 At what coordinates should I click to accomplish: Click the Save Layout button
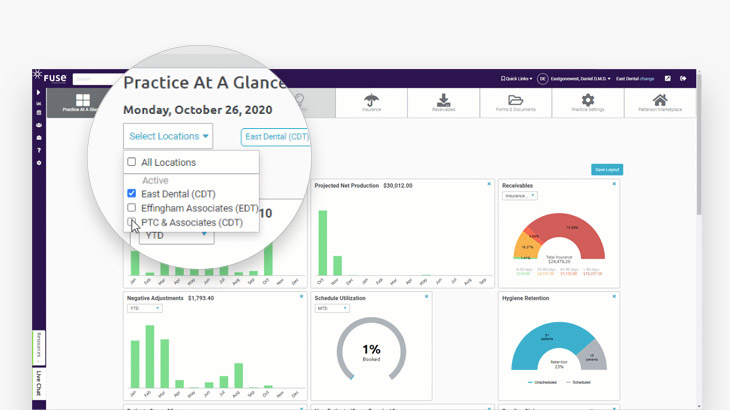(607, 169)
